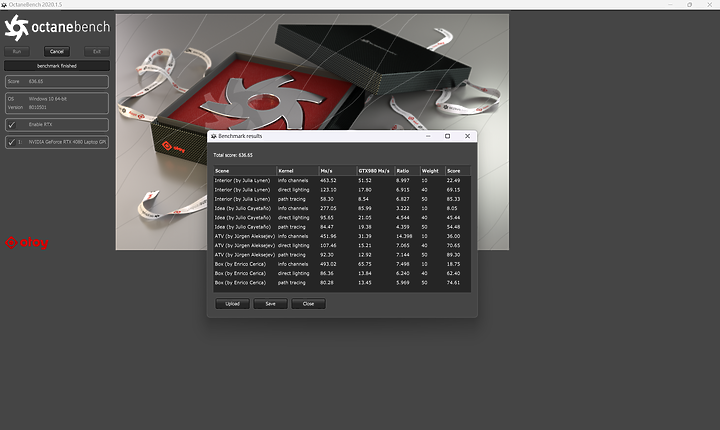Select the Box path tracing row
Image resolution: width=720 pixels, height=430 pixels.
[342, 283]
